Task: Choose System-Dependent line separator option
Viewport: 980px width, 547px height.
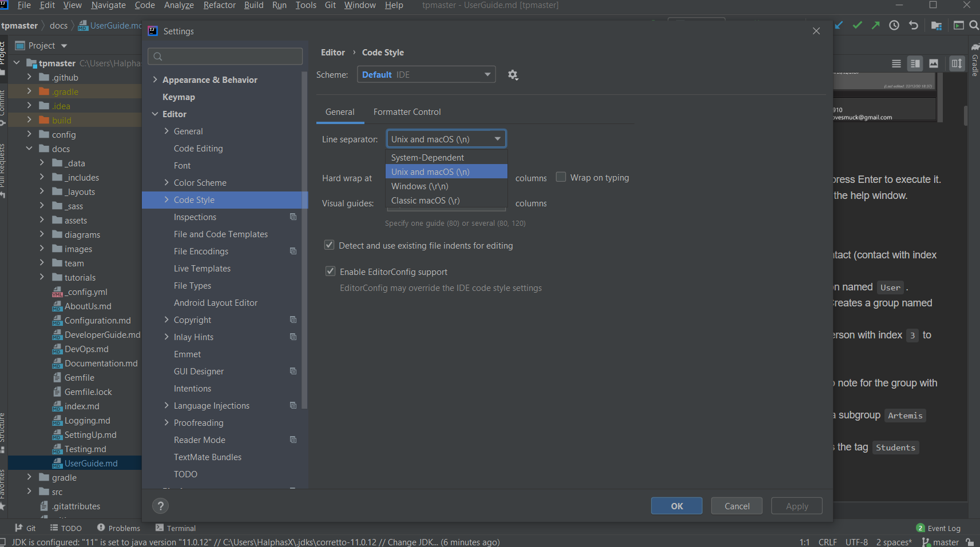Action: point(446,157)
